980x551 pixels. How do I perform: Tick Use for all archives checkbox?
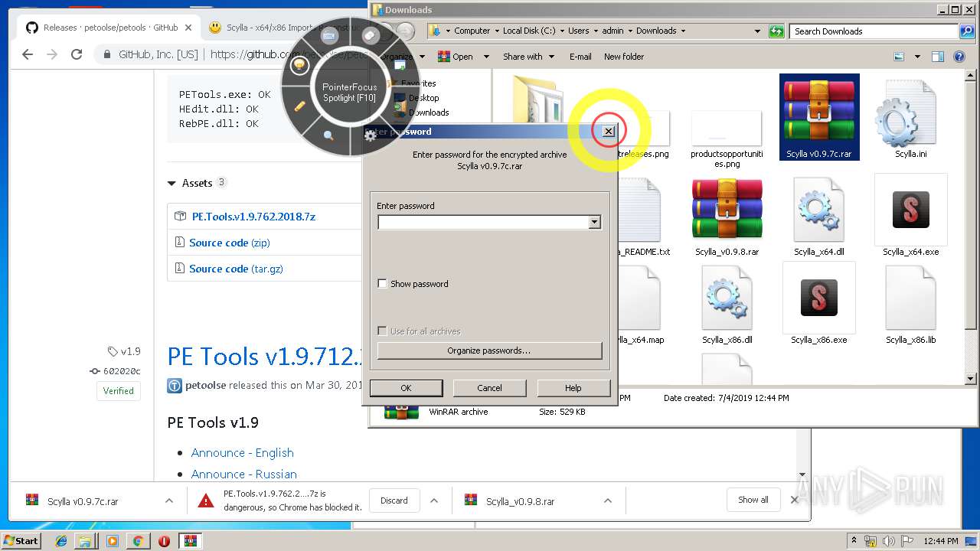click(x=382, y=331)
